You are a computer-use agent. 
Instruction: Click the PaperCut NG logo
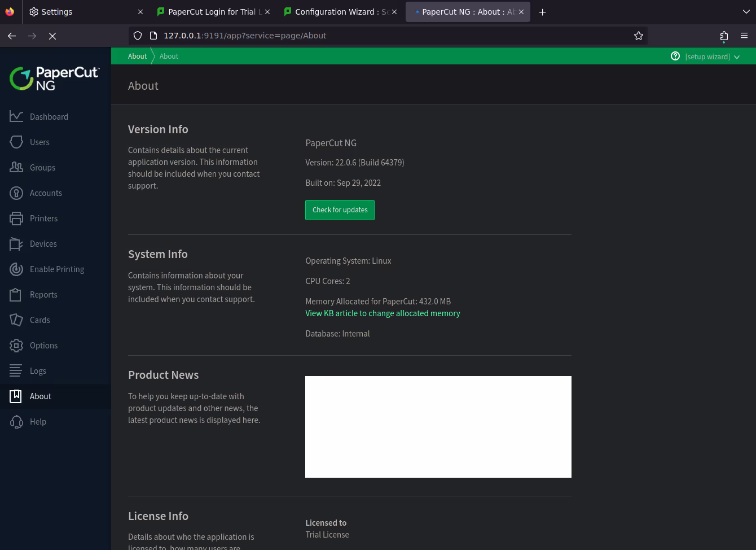point(55,78)
